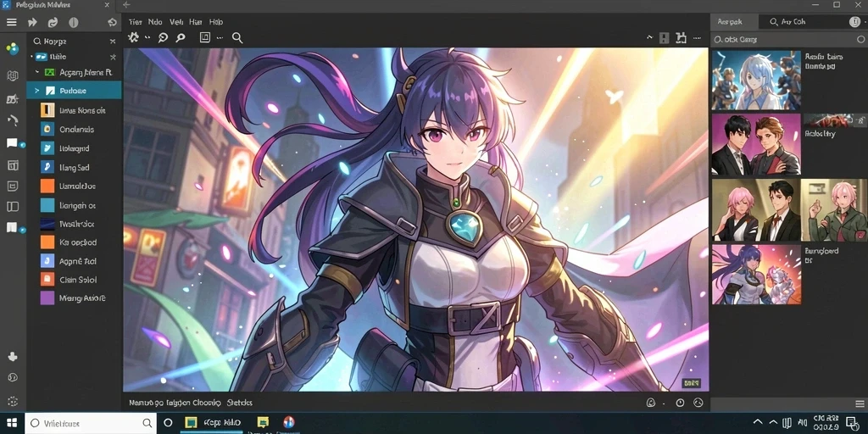868x434 pixels.
Task: Click the magnifier search icon in viewer toolbar
Action: (x=237, y=37)
